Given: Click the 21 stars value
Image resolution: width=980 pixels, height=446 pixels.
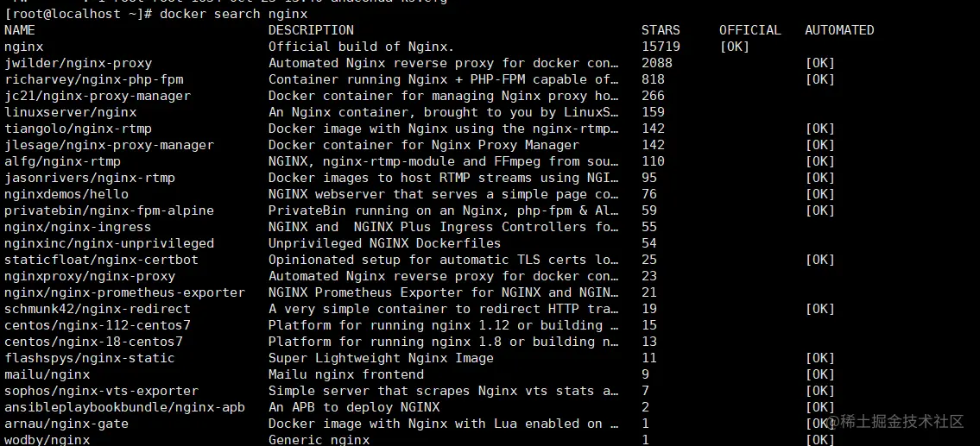Looking at the screenshot, I should (649, 292).
